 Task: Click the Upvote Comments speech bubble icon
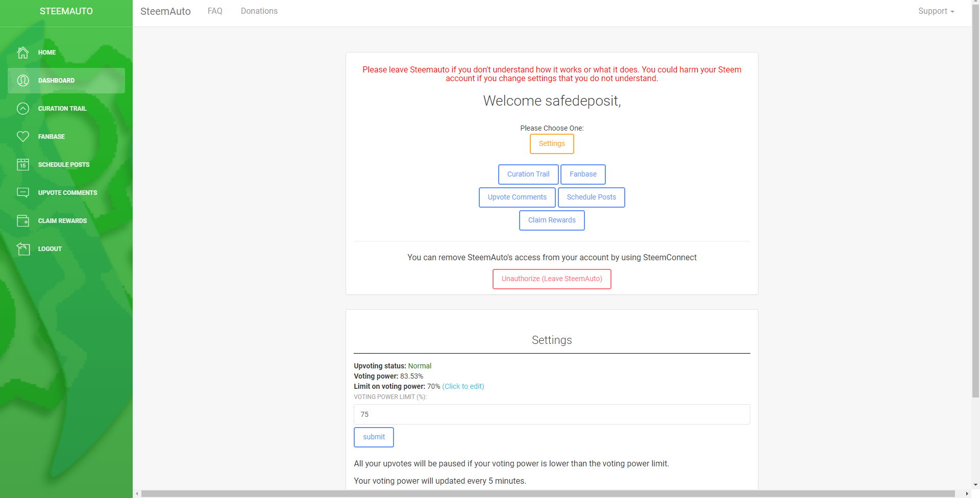[x=23, y=193]
